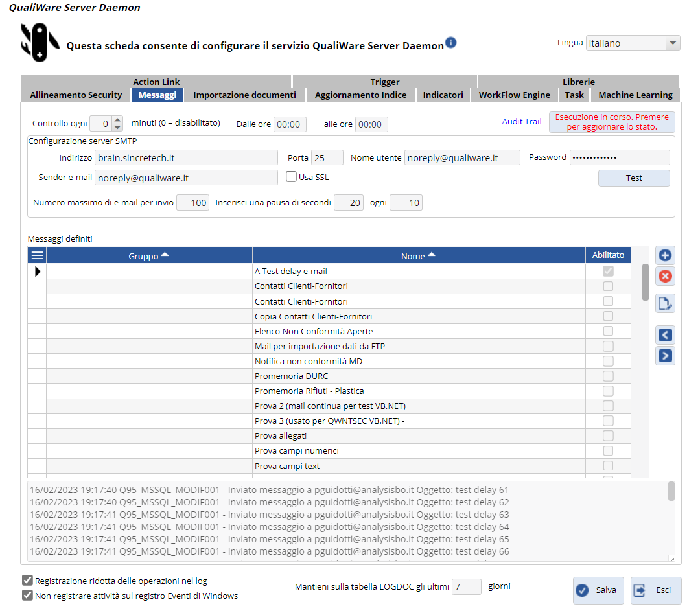
Task: Click the right arrow icon beside the table
Action: click(x=665, y=356)
